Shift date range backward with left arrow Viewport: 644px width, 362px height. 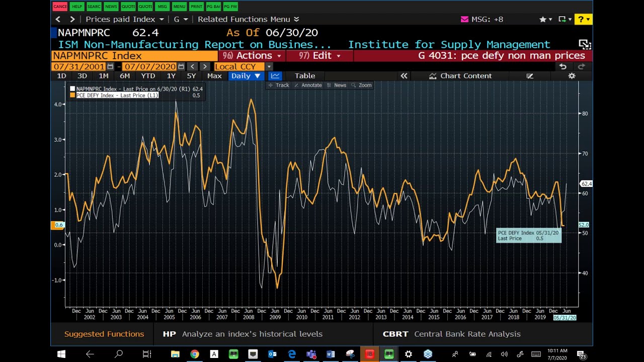(192, 66)
